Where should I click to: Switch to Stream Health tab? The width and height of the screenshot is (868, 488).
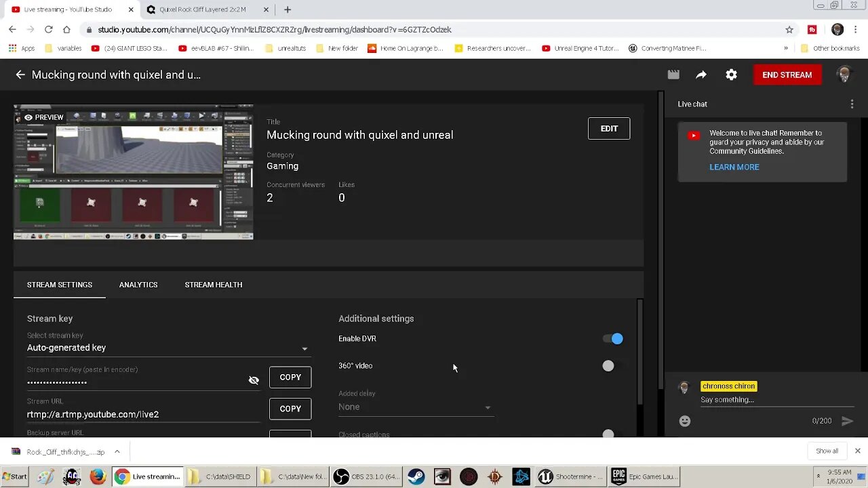click(x=214, y=285)
